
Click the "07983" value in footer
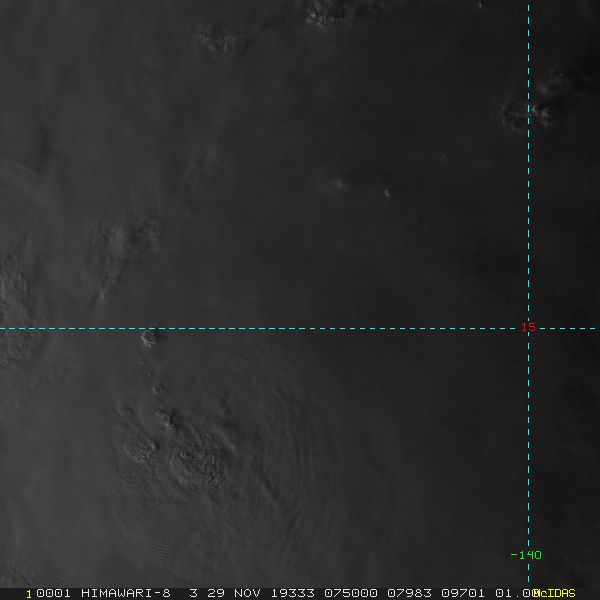409,593
